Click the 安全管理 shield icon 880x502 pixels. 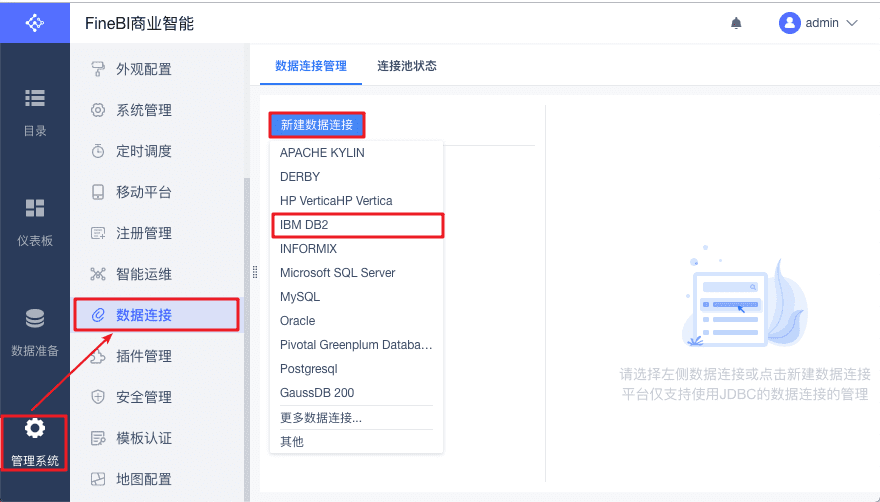pyautogui.click(x=98, y=397)
